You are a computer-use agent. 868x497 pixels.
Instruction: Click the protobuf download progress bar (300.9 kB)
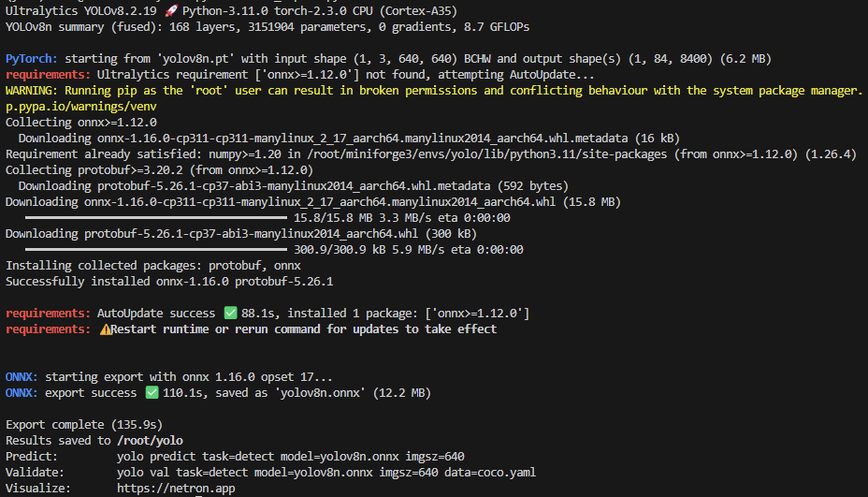pyautogui.click(x=156, y=249)
